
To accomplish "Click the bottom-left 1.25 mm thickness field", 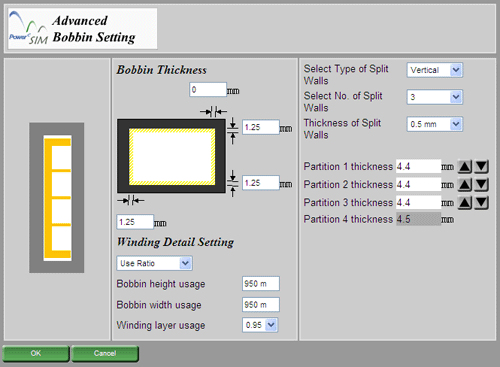I will coord(135,222).
